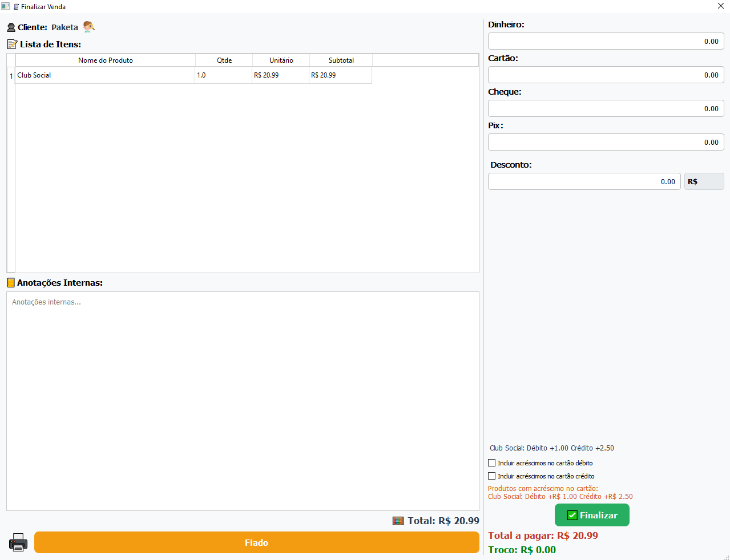Enable surcharge on credit card checkbox

click(x=492, y=476)
